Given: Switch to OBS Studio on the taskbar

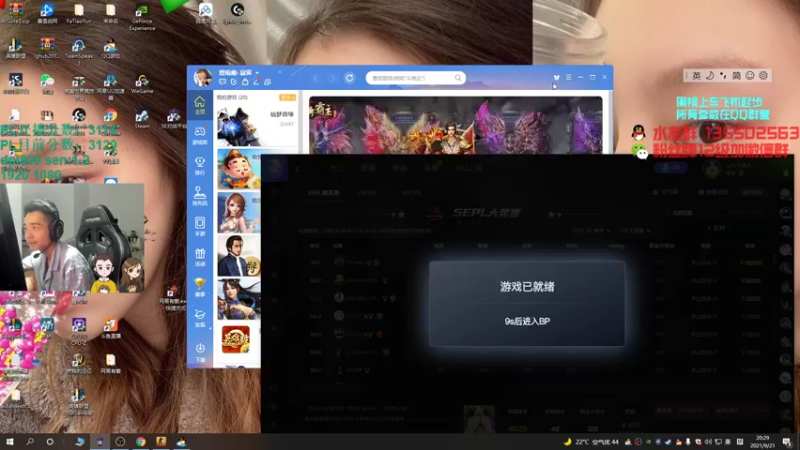Looking at the screenshot, I should (120, 442).
